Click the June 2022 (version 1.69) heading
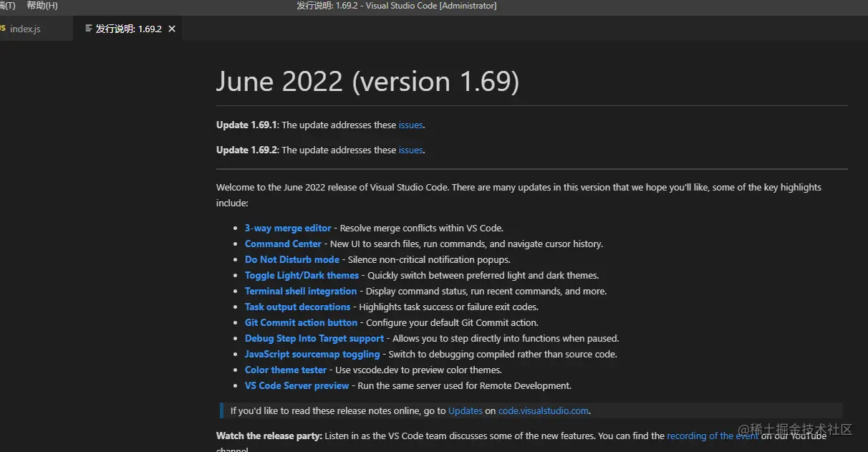The image size is (868, 452). click(x=367, y=82)
